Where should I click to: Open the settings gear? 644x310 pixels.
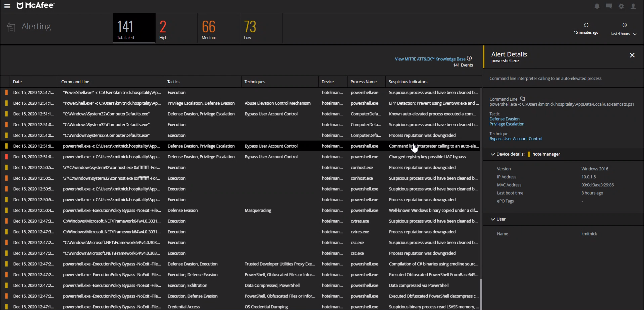tap(621, 6)
